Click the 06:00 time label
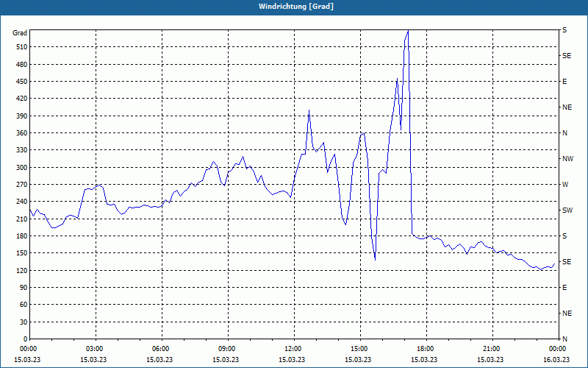Screen dimensions: 588x368 162,349
